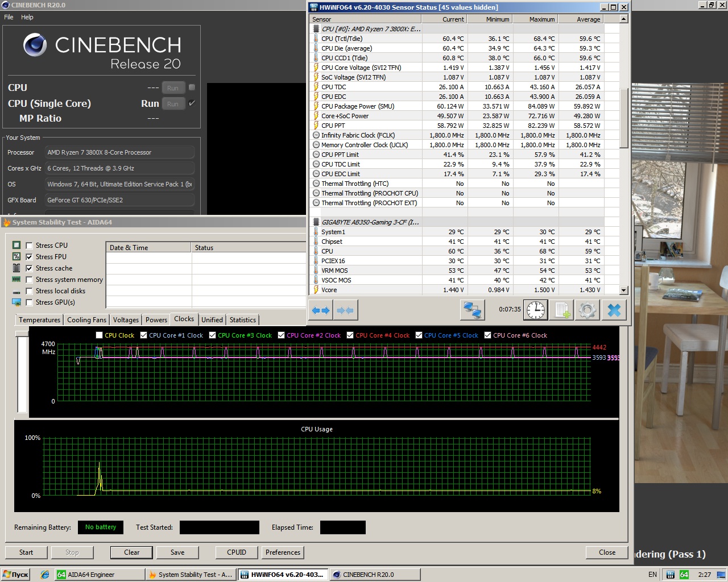
Task: Hide CPU Core #2 Clock graph line
Action: (x=282, y=335)
